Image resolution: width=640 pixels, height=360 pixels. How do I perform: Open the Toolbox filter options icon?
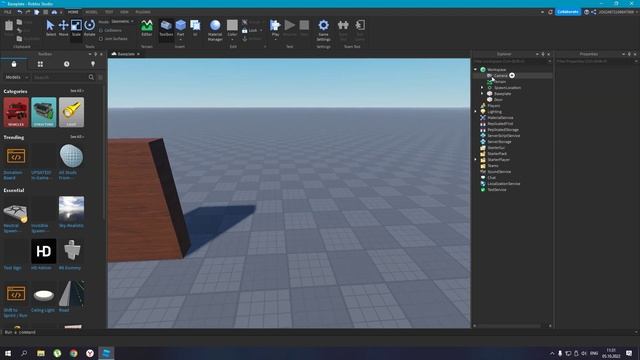100,77
